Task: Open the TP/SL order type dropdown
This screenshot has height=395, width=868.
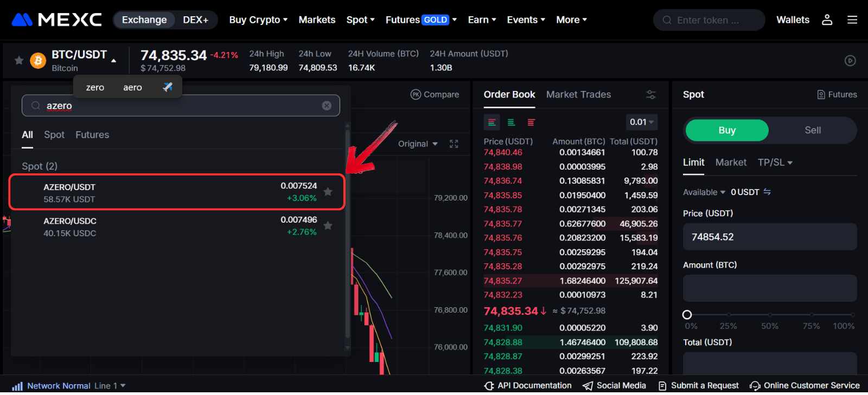Action: tap(775, 163)
